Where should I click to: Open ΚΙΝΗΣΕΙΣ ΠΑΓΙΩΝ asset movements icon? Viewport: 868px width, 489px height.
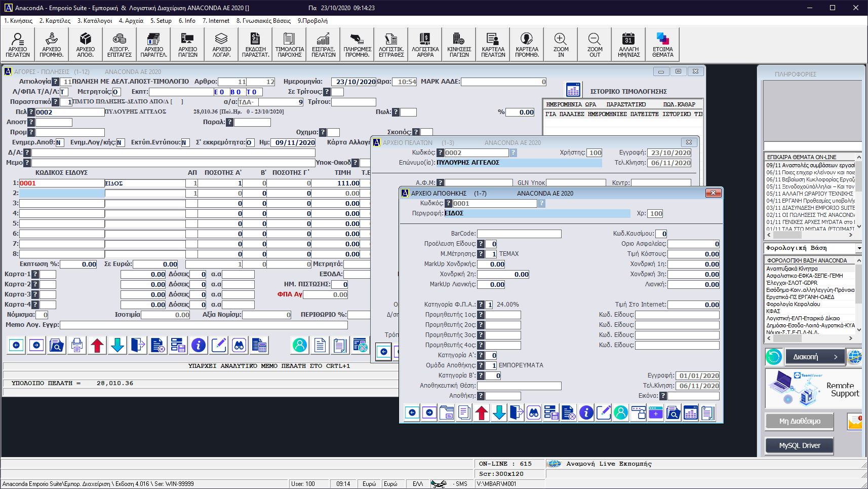(x=459, y=45)
